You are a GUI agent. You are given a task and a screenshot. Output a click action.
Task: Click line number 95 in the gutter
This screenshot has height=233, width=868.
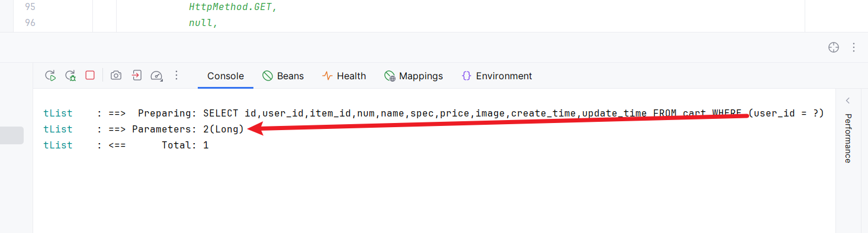point(30,7)
